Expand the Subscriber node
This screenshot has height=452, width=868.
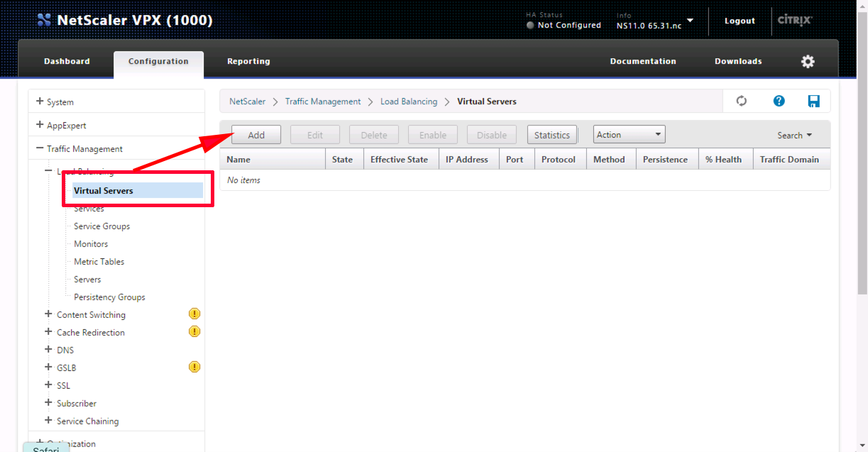(x=48, y=402)
